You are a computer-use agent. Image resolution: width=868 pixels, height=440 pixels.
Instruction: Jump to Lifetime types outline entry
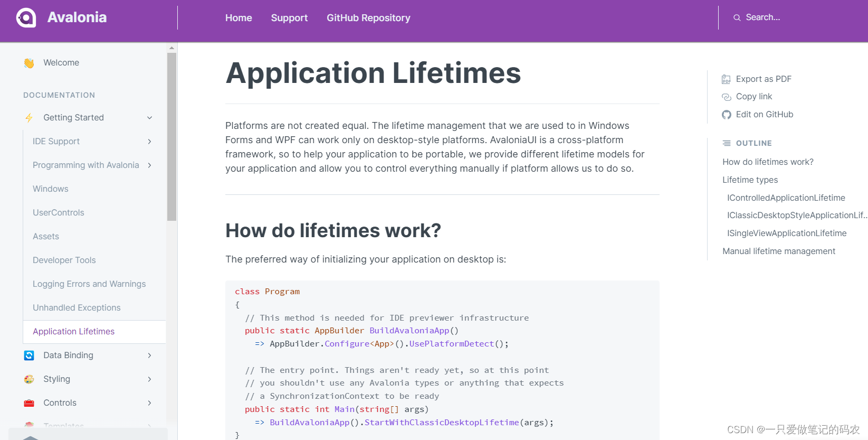tap(750, 180)
